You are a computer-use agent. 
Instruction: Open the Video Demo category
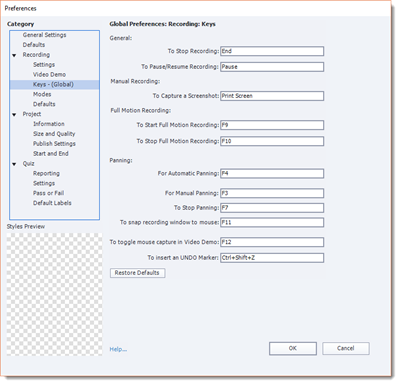(49, 74)
